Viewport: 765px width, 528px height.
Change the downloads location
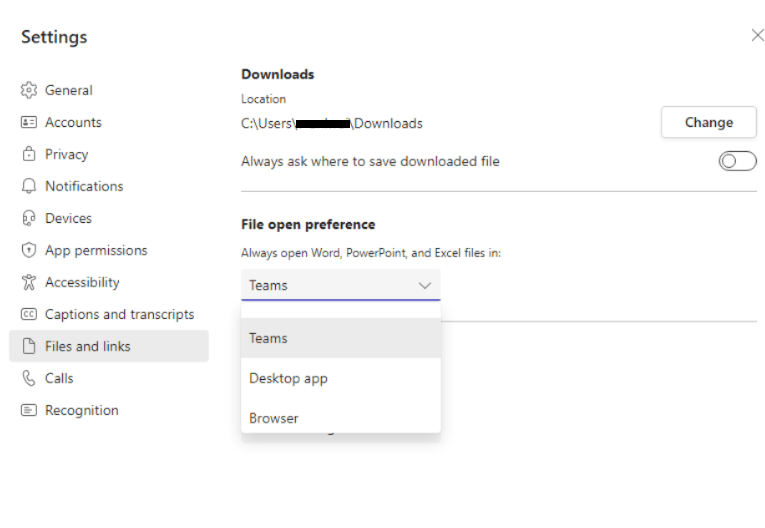708,122
